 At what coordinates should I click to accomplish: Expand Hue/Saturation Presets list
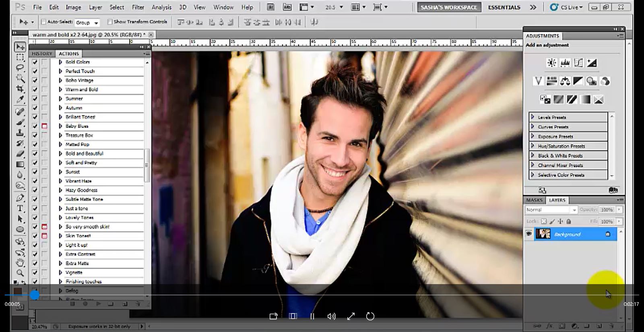click(x=533, y=146)
